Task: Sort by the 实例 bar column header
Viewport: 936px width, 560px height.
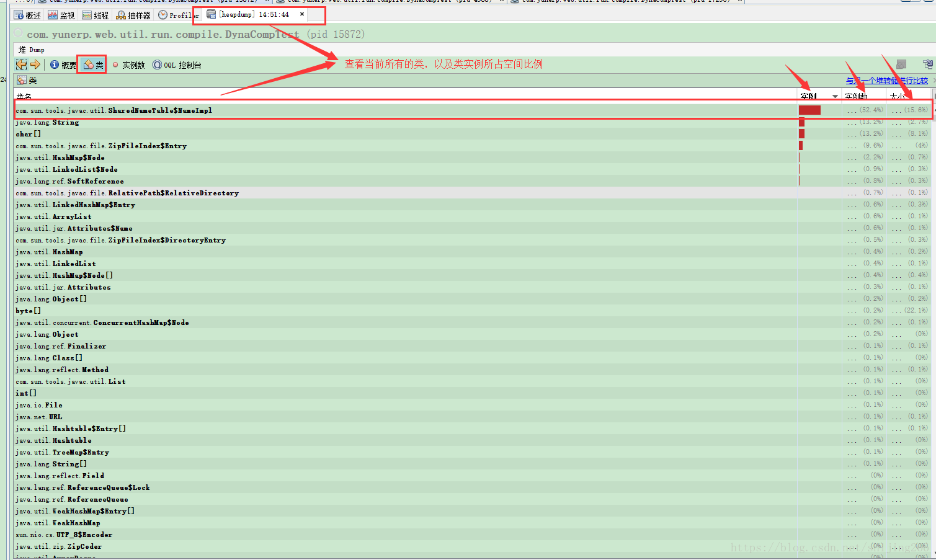Action: [x=819, y=96]
